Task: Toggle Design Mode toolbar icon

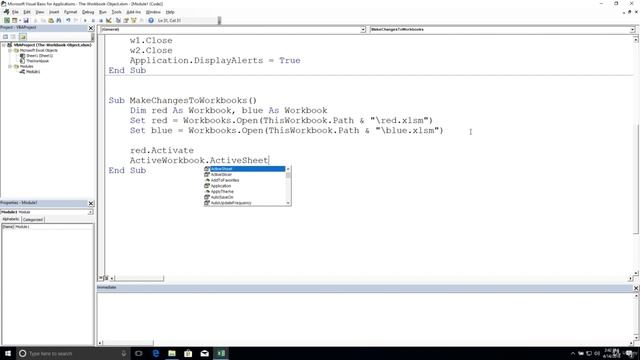Action: pyautogui.click(x=109, y=20)
